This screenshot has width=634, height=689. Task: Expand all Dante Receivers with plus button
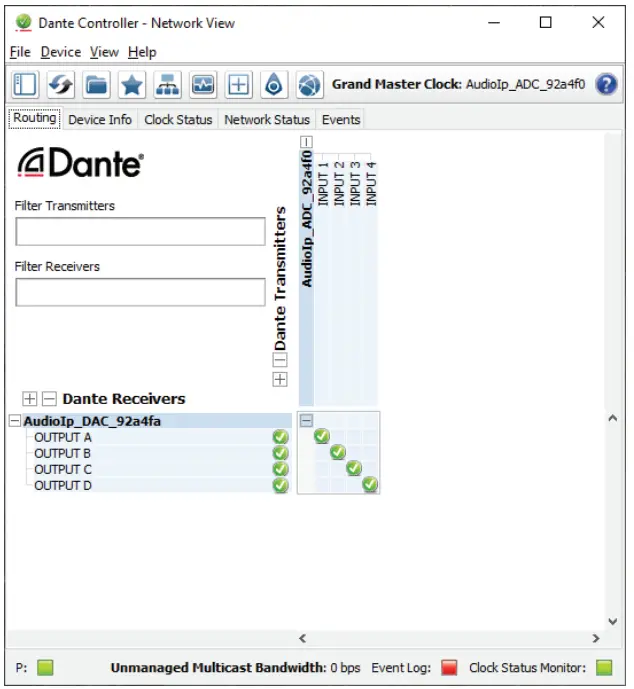(x=29, y=399)
